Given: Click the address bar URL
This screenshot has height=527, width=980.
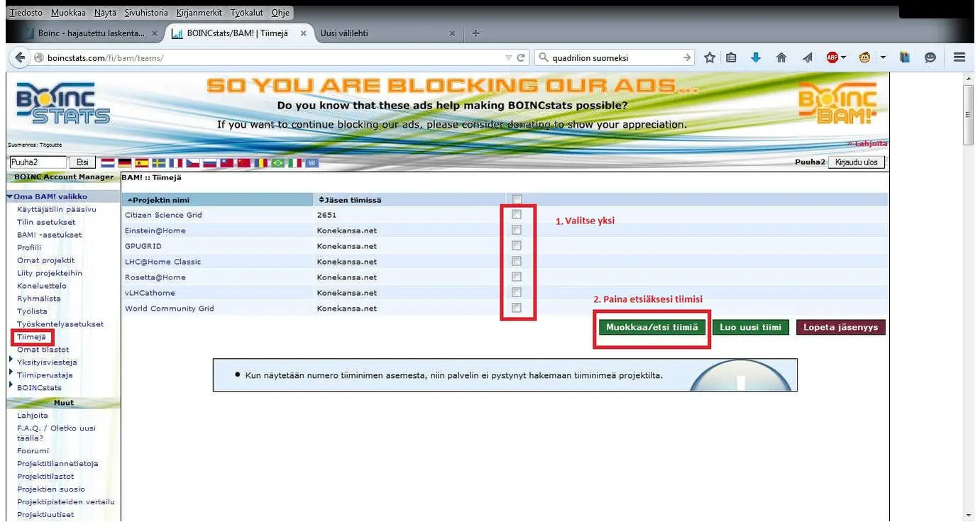Looking at the screenshot, I should click(x=106, y=58).
